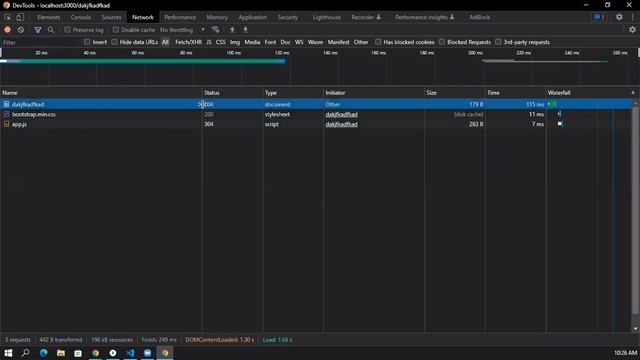The image size is (640, 360).
Task: Stop recording network log
Action: tap(7, 30)
